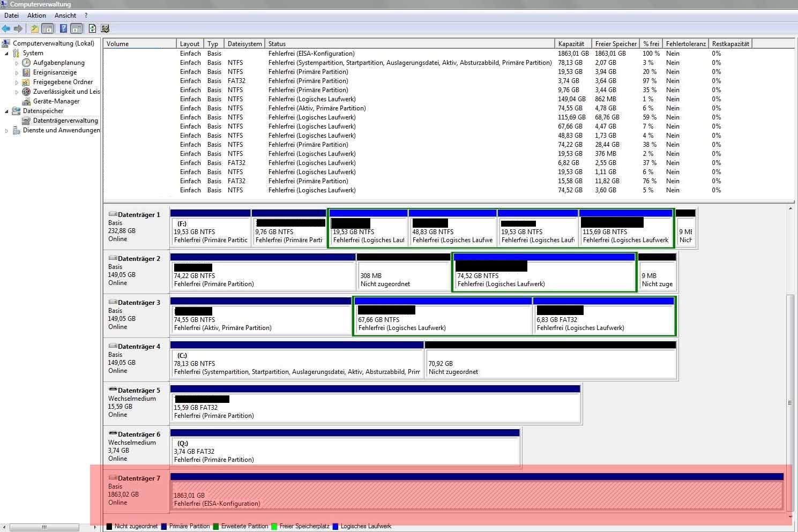Click the Primäre Partition legend swatch

[164, 526]
